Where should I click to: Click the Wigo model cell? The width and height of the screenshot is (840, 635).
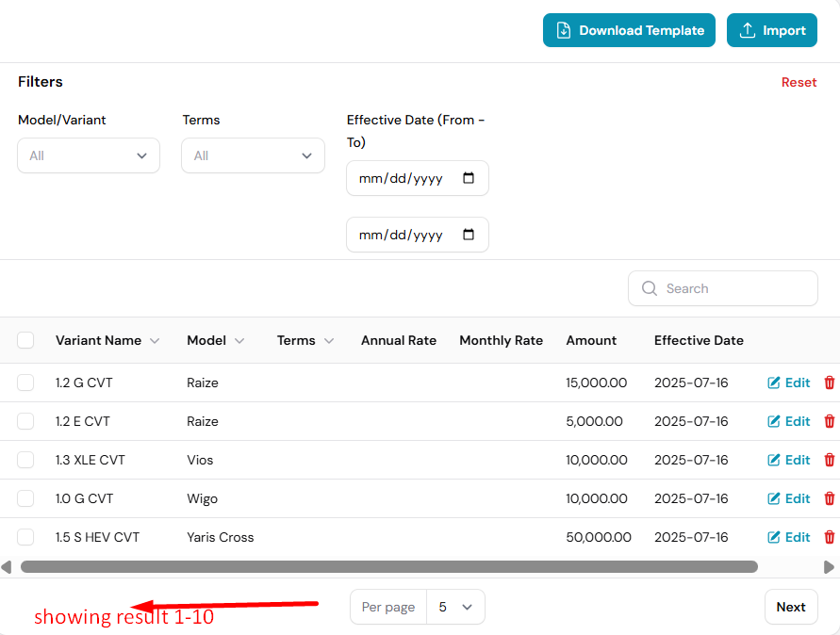tap(202, 498)
